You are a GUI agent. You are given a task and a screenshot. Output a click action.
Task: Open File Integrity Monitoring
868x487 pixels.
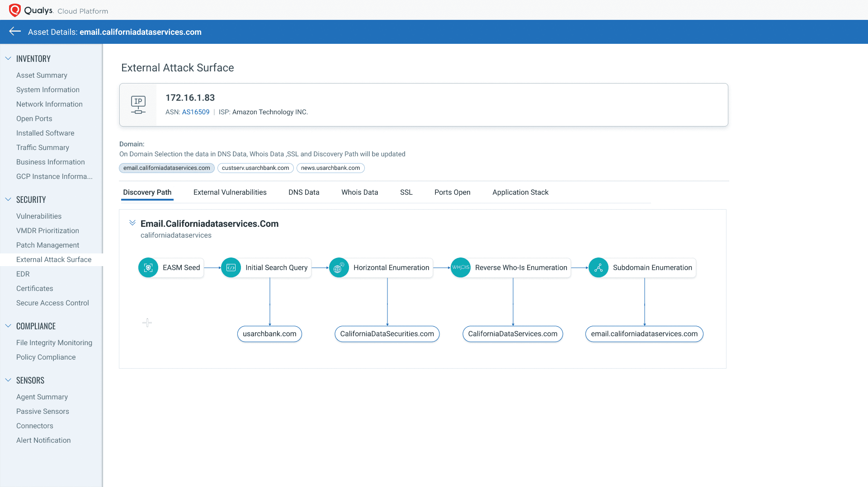pyautogui.click(x=54, y=343)
